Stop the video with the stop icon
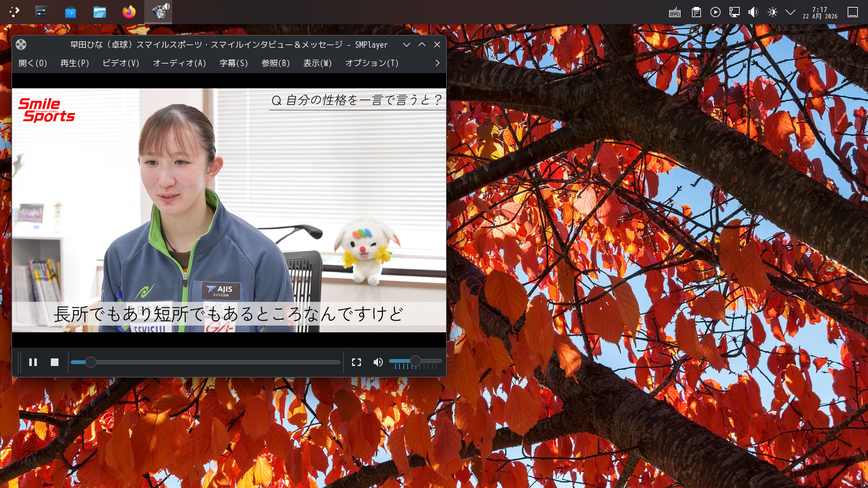868x488 pixels. click(55, 362)
